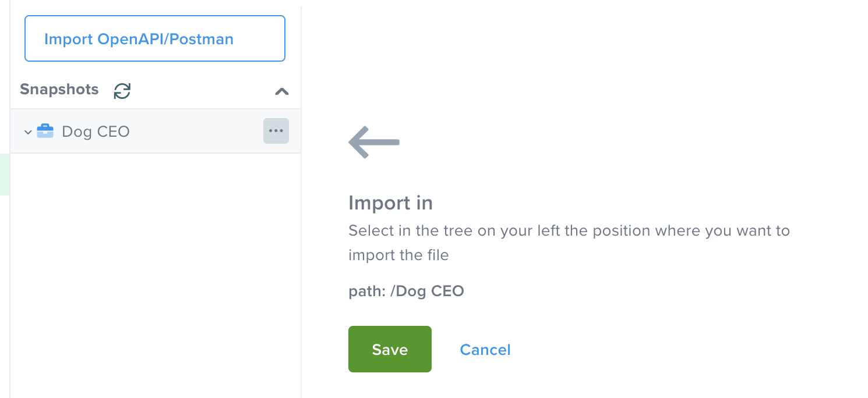Cancel the import operation
868x398 pixels.
pyautogui.click(x=485, y=349)
